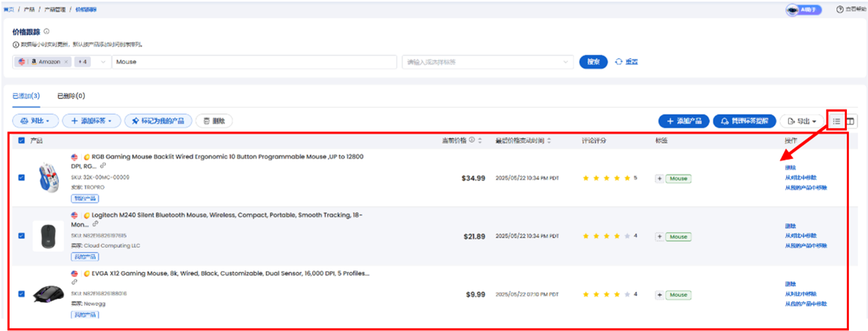Click the link icon after RGB Gaming Mouse title
Image resolution: width=868 pixels, height=331 pixels.
click(x=103, y=166)
